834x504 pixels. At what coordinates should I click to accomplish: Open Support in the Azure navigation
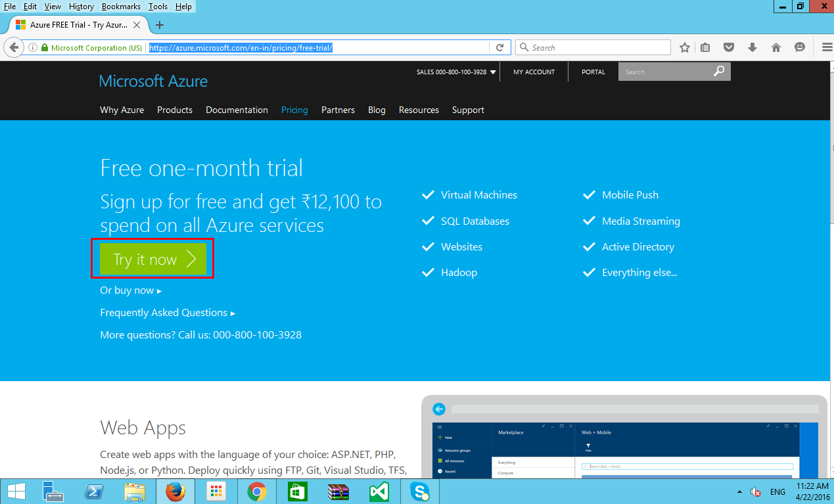coord(468,110)
